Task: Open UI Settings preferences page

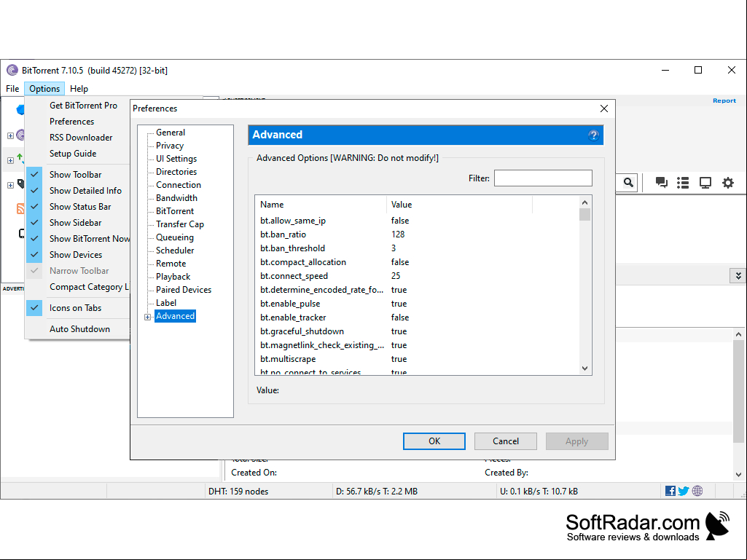Action: pos(176,159)
